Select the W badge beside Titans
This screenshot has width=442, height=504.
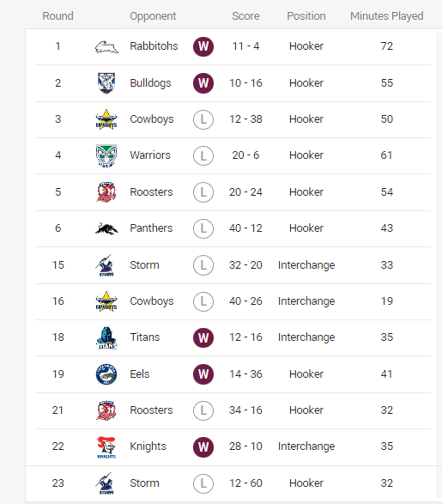coord(203,337)
